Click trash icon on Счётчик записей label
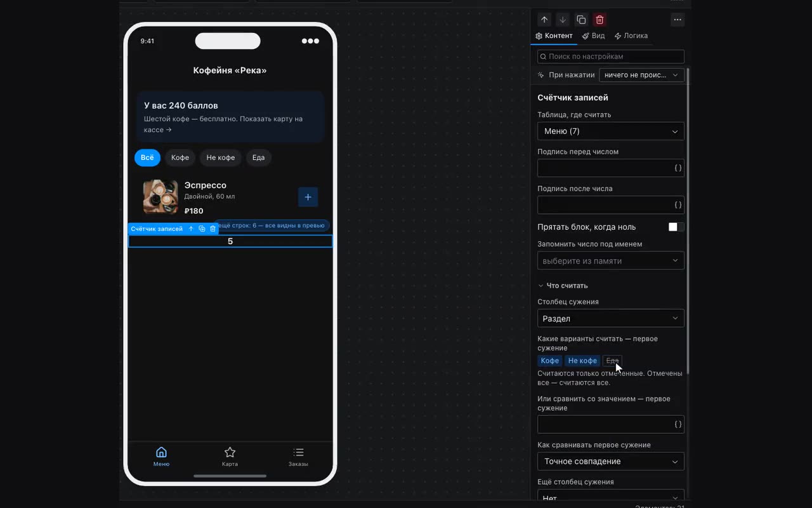This screenshot has height=508, width=812. [x=213, y=229]
